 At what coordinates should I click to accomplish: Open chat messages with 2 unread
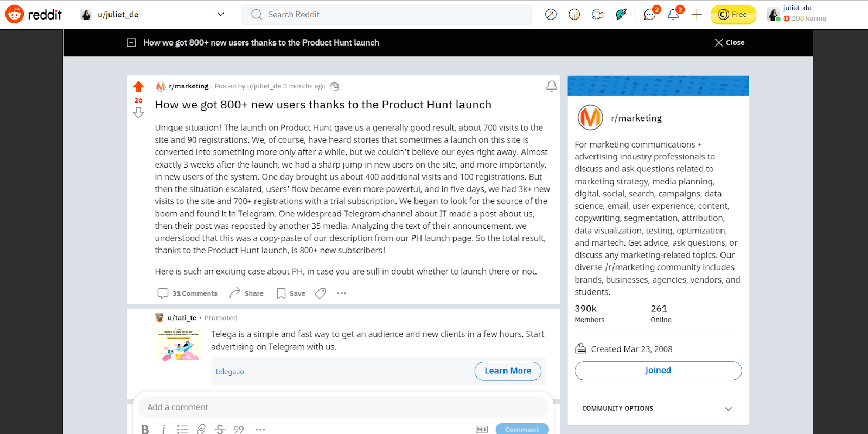[x=650, y=14]
